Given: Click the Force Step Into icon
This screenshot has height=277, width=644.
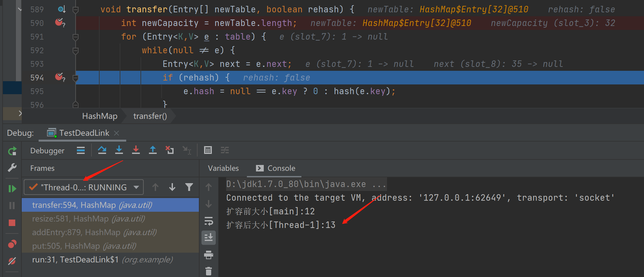Looking at the screenshot, I should point(136,150).
